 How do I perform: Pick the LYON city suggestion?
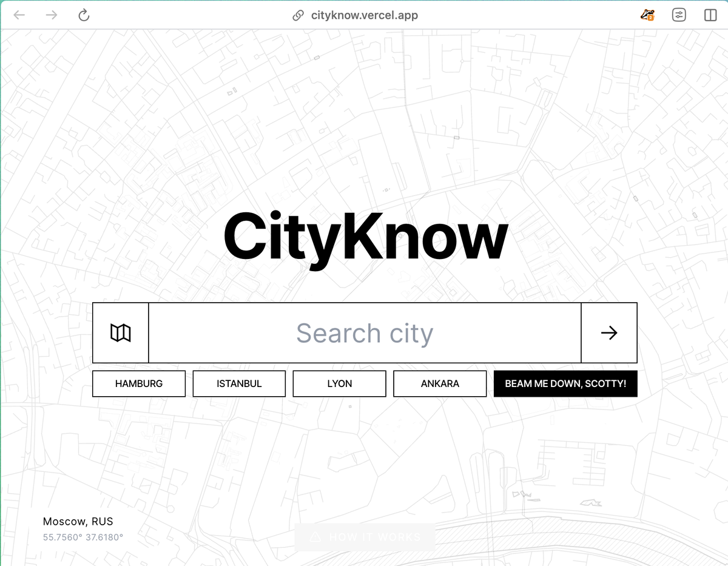point(340,383)
